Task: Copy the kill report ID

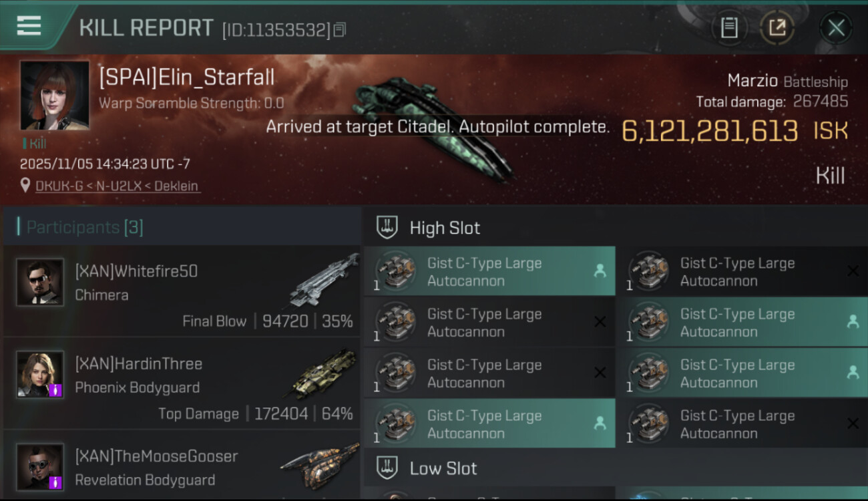Action: [340, 29]
